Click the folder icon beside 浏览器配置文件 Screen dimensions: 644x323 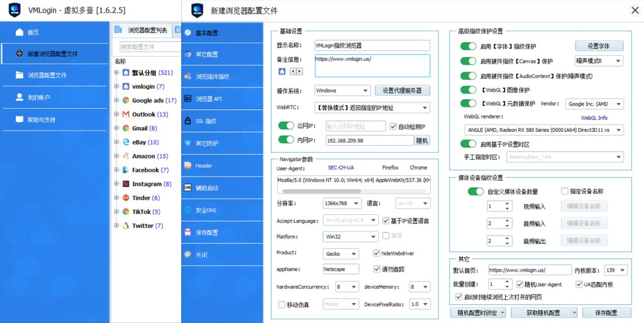[x=19, y=75]
